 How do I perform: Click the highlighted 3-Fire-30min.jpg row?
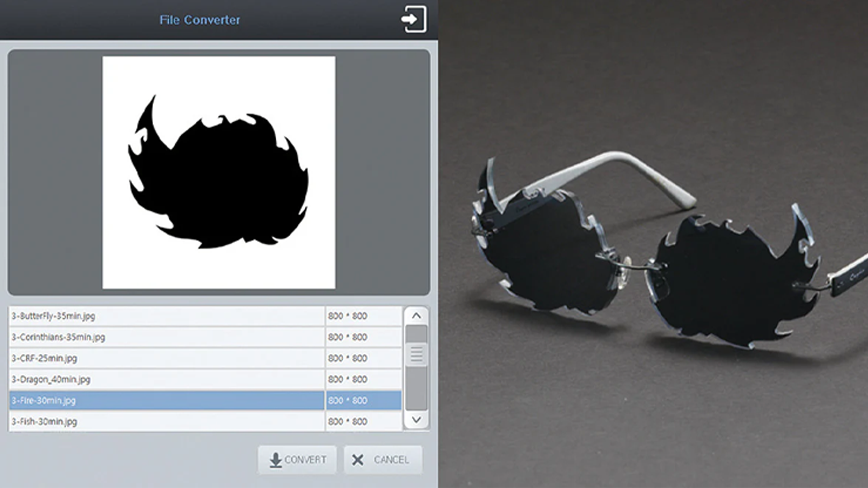44,400
